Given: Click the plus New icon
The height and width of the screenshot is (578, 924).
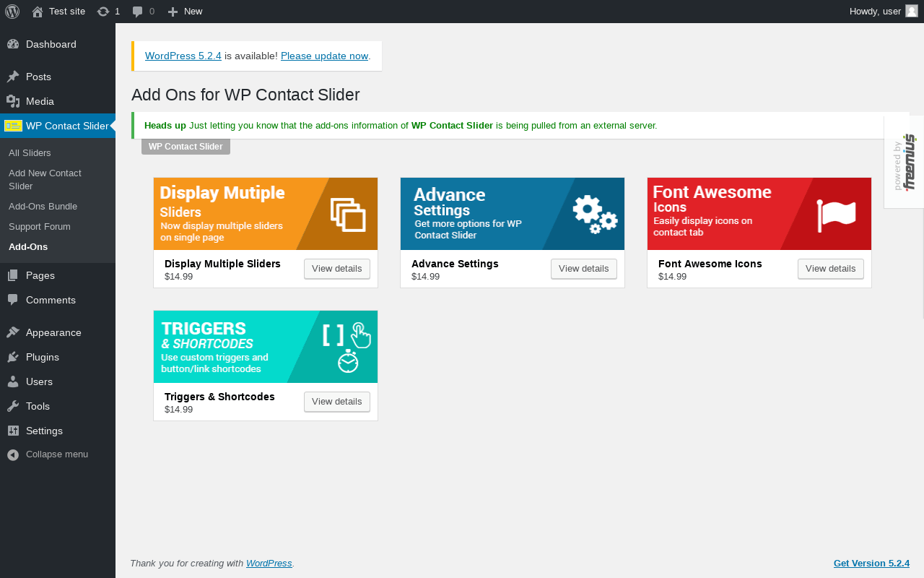Looking at the screenshot, I should (x=173, y=12).
